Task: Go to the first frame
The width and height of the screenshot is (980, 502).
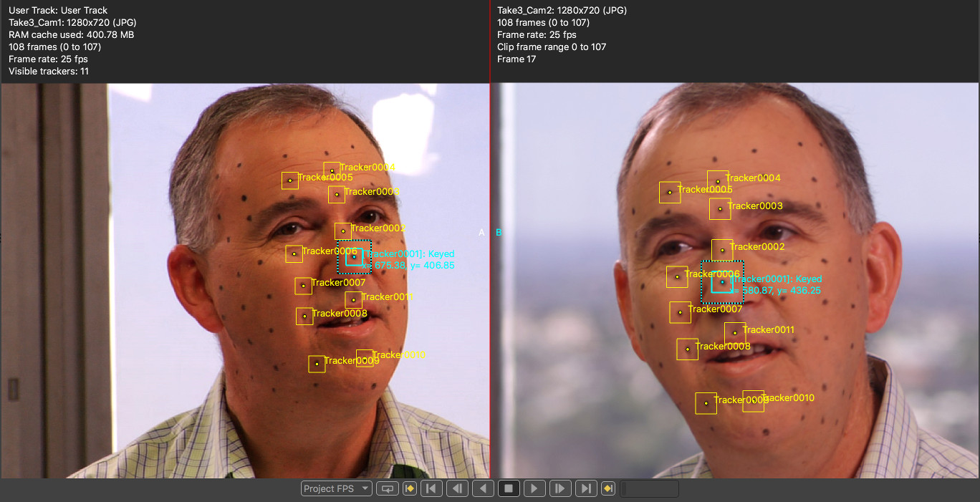Action: point(431,488)
